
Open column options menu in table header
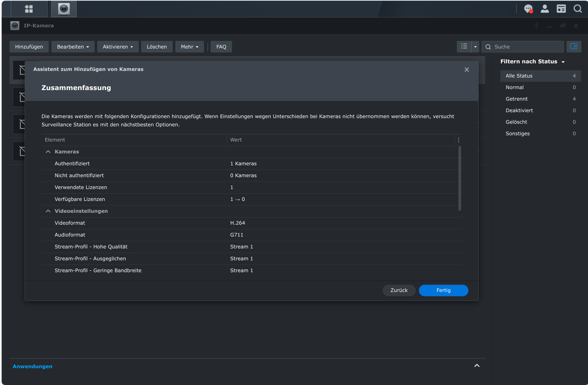[x=458, y=140]
